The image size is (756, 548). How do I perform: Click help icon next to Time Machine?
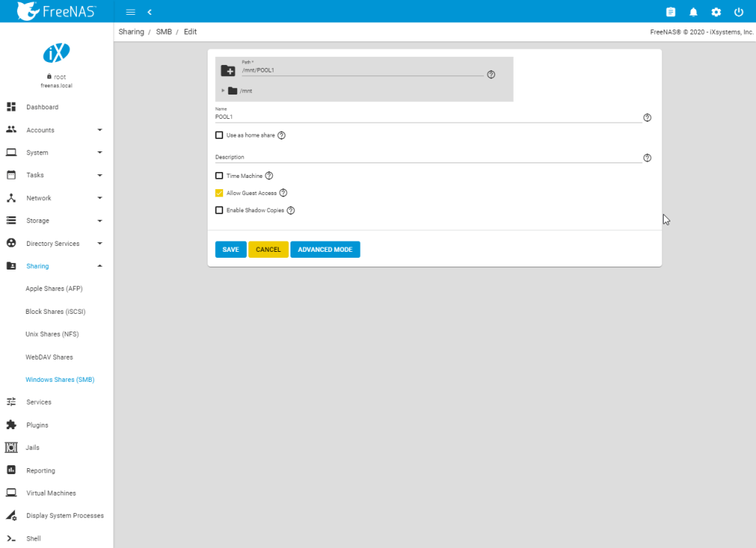[x=269, y=176]
